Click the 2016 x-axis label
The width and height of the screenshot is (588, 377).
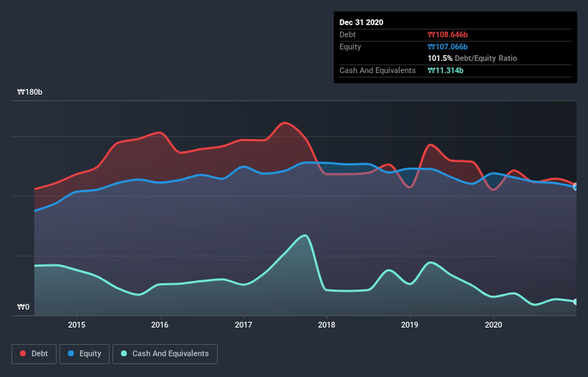pos(160,325)
